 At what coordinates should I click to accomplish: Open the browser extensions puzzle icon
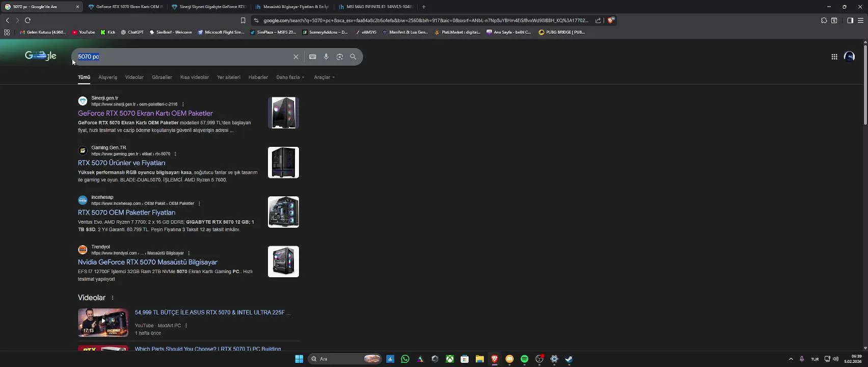(824, 20)
